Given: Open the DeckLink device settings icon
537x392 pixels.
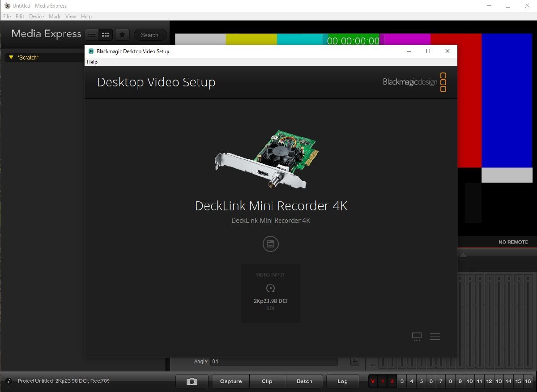Looking at the screenshot, I should (271, 244).
